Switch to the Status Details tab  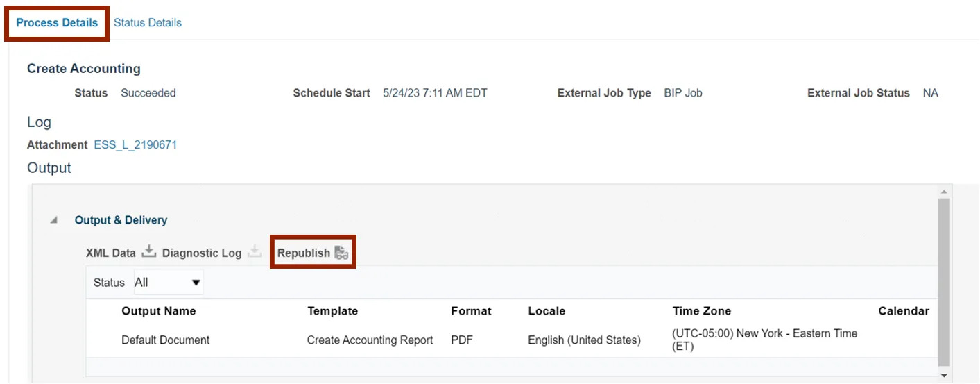(148, 23)
